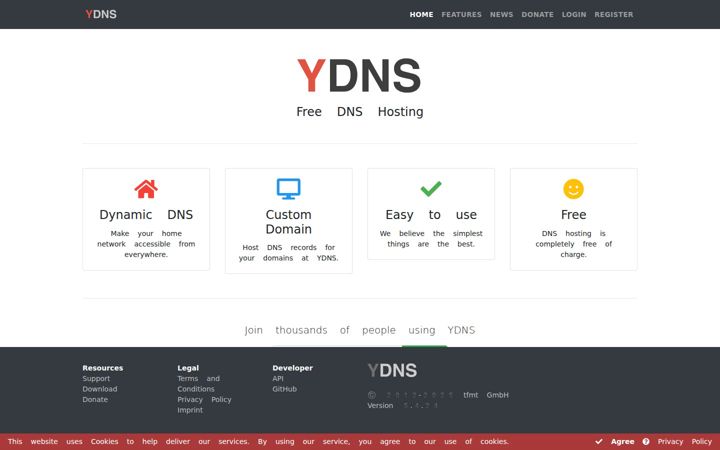Go to the FEATURES page
Viewport: 720px width, 450px height.
click(461, 15)
